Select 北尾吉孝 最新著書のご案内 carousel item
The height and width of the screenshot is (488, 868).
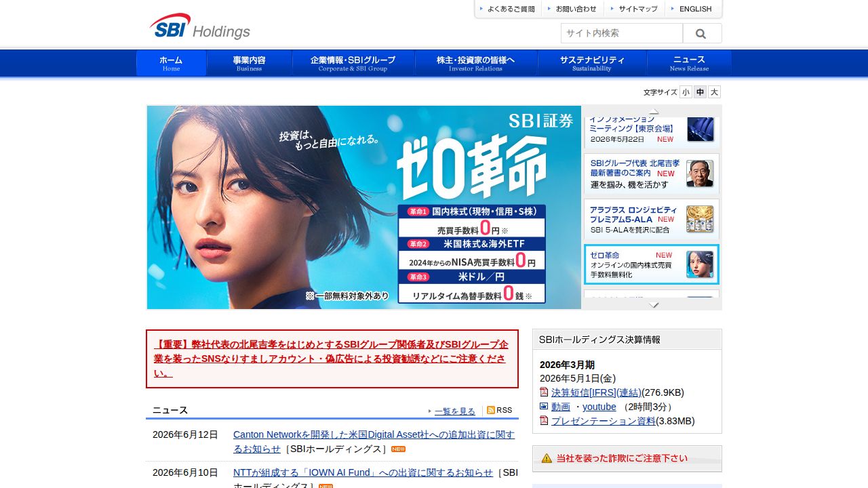pos(652,174)
